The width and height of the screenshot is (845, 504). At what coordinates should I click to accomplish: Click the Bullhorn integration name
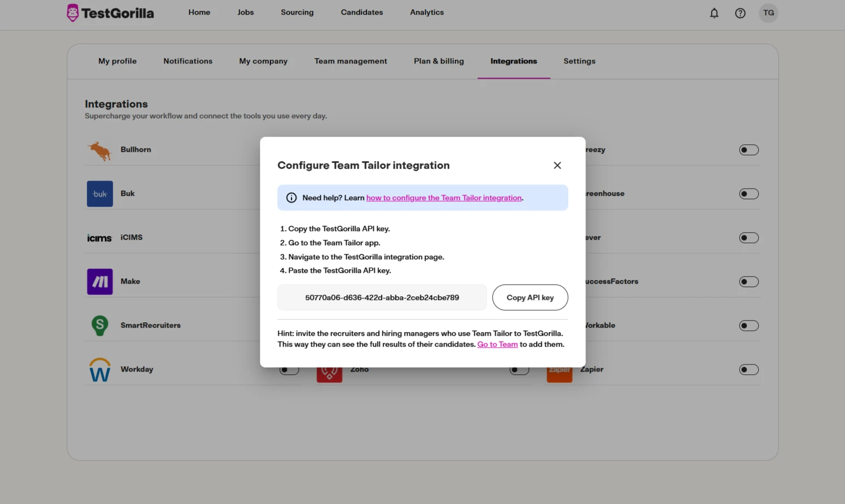point(136,150)
